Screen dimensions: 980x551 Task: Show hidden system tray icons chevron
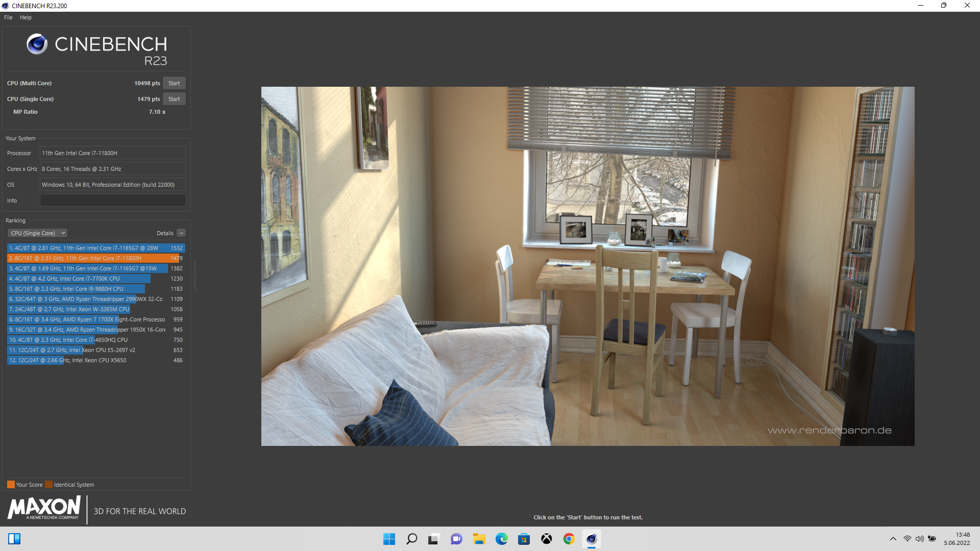coord(893,539)
